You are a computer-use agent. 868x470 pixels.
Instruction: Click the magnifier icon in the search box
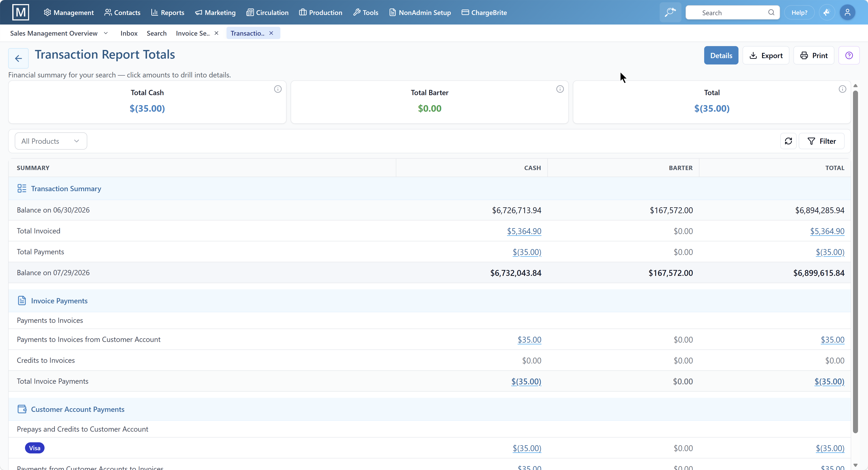pos(771,12)
